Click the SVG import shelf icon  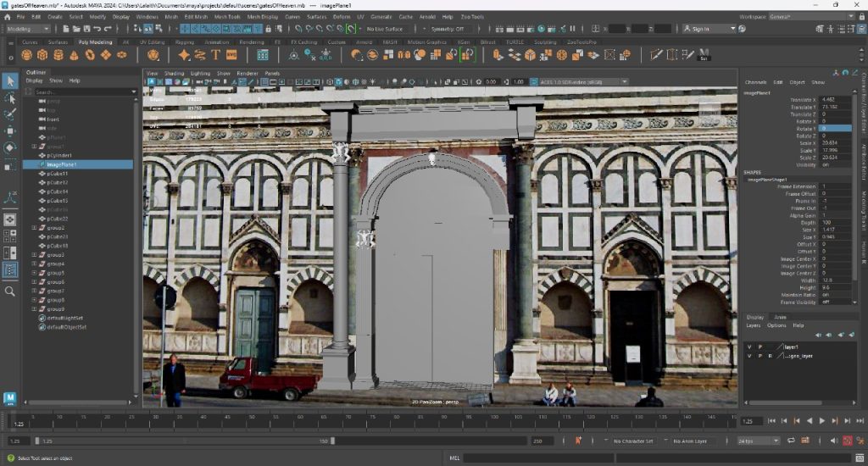pos(231,55)
